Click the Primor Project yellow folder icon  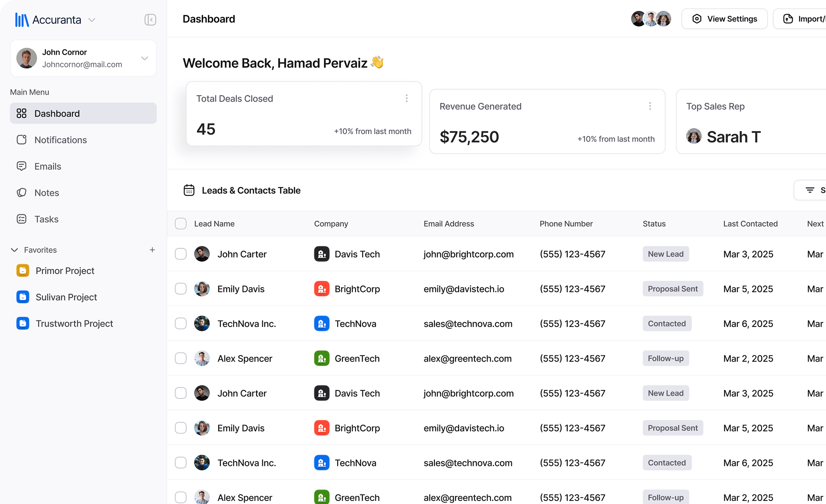pyautogui.click(x=23, y=271)
